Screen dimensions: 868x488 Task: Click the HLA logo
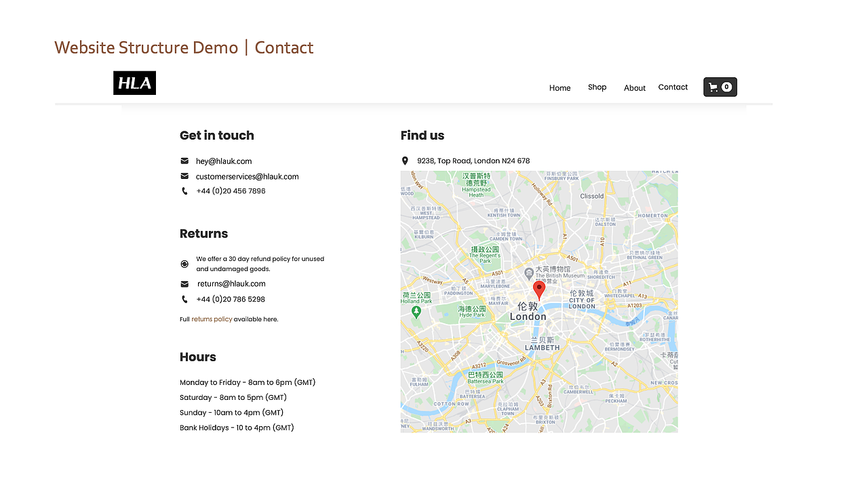coord(134,83)
